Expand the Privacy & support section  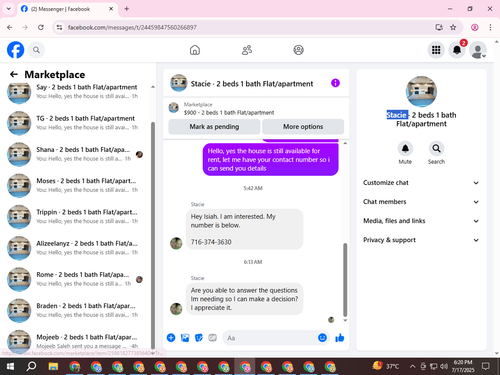[x=421, y=240]
